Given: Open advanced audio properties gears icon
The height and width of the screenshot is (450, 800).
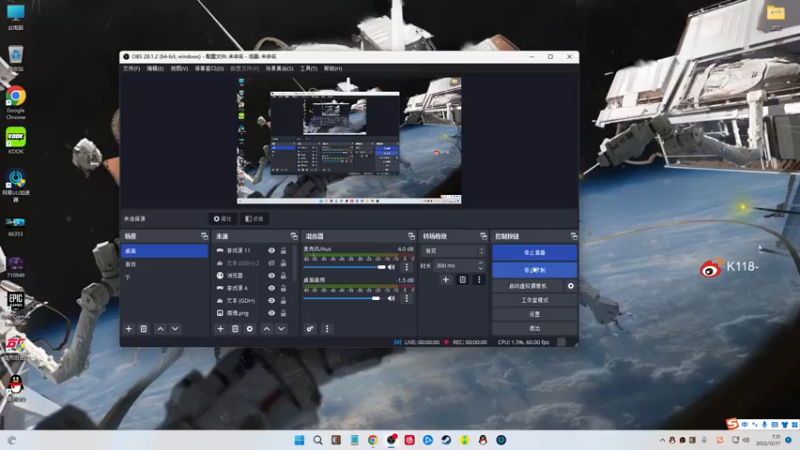Looking at the screenshot, I should pos(310,329).
